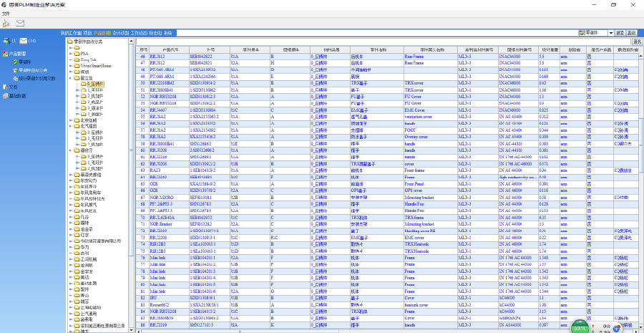Switch to the 项目 tab
644x333 pixels.
click(x=87, y=32)
